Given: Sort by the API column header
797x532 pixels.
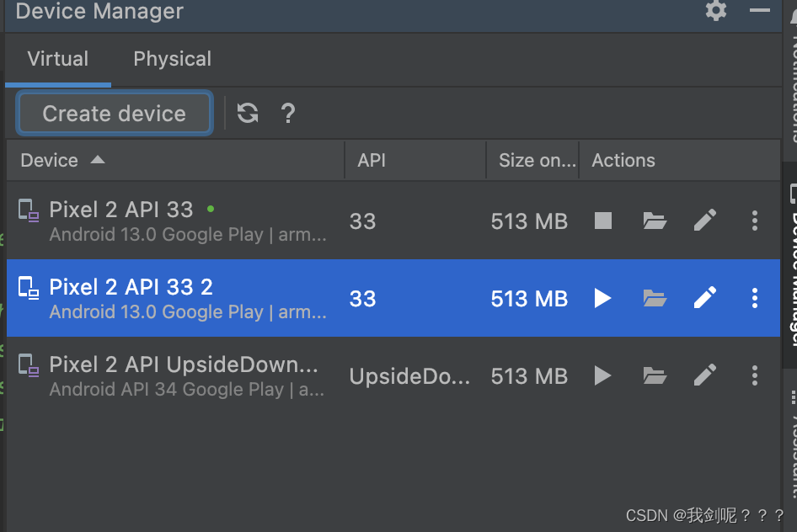Looking at the screenshot, I should coord(415,161).
